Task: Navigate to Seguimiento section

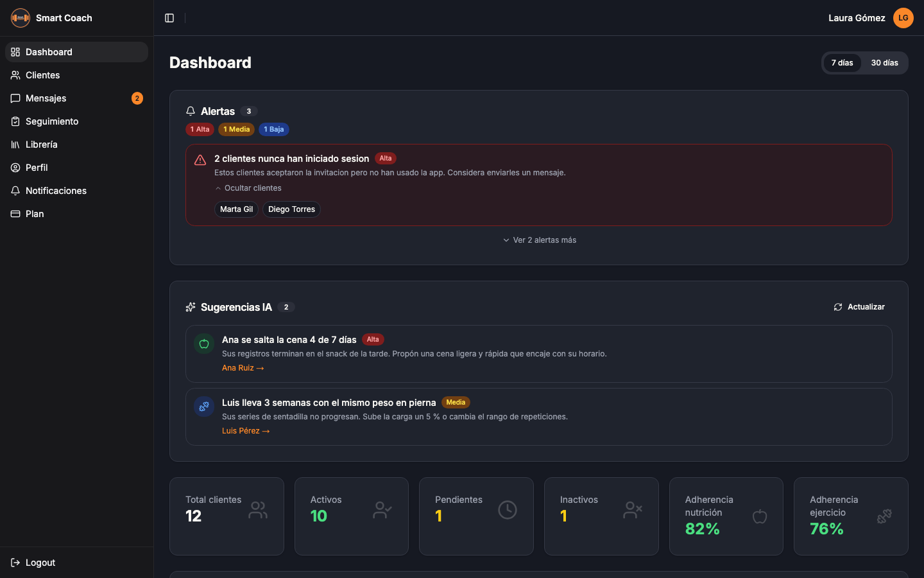Action: [77, 121]
